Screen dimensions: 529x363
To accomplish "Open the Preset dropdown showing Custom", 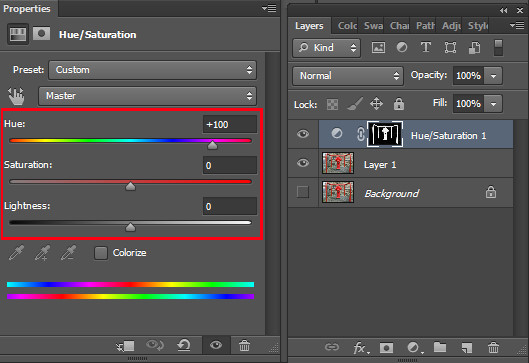I will (x=152, y=70).
